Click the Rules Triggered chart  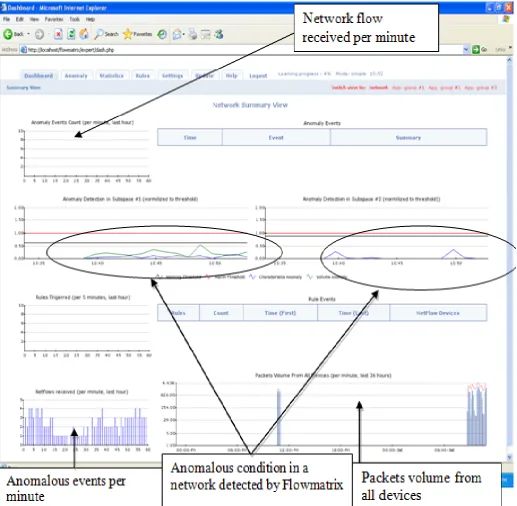[x=85, y=327]
